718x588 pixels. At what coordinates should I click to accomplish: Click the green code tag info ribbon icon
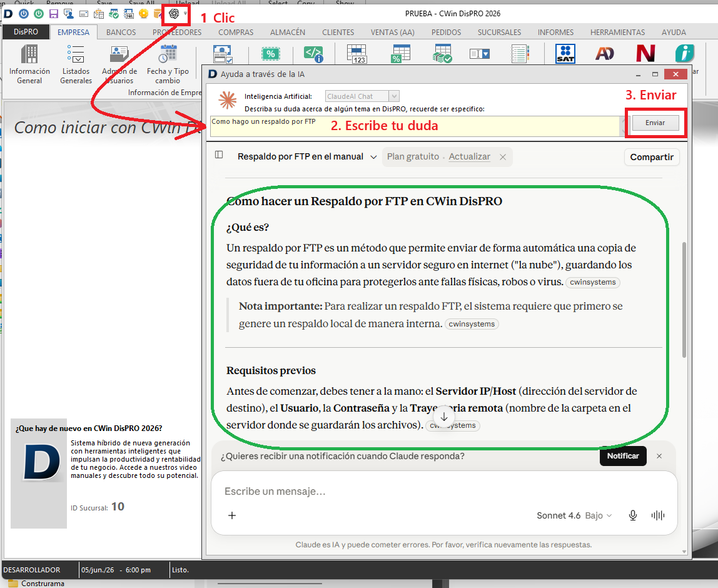coord(314,54)
